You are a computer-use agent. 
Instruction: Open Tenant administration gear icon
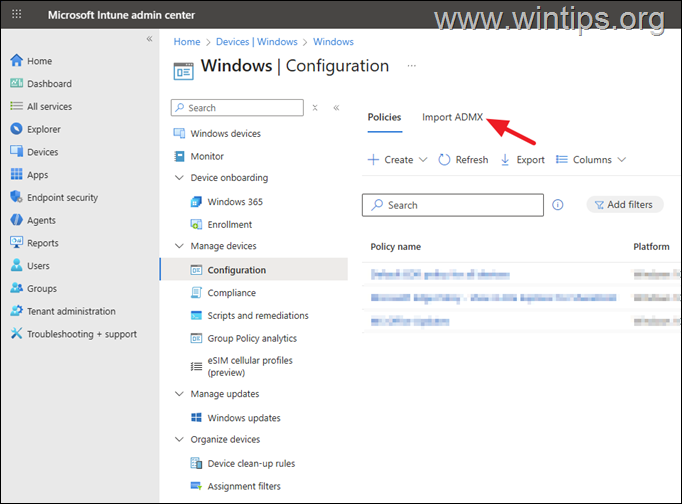(17, 311)
